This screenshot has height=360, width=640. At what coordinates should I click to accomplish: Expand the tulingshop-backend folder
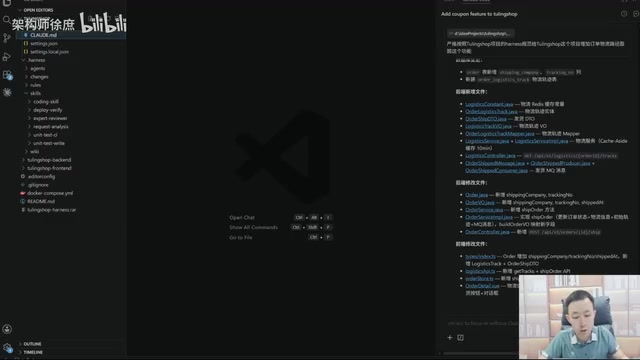pyautogui.click(x=23, y=160)
